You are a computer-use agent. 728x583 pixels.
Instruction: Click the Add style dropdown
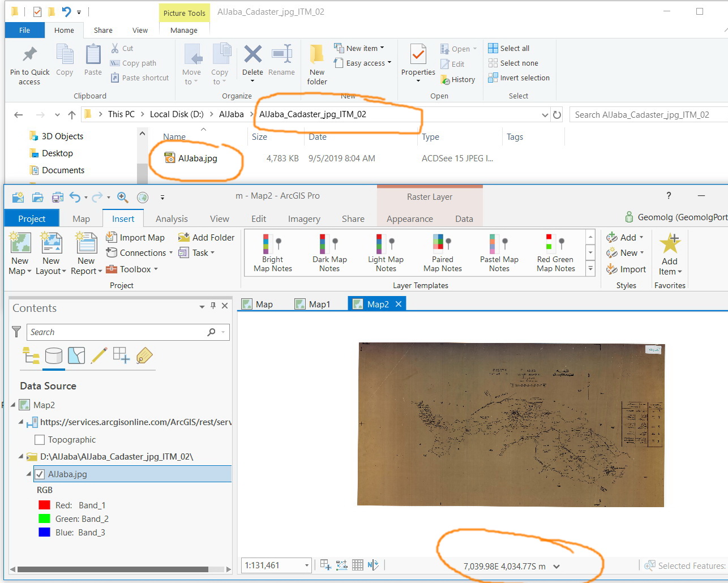pos(625,238)
